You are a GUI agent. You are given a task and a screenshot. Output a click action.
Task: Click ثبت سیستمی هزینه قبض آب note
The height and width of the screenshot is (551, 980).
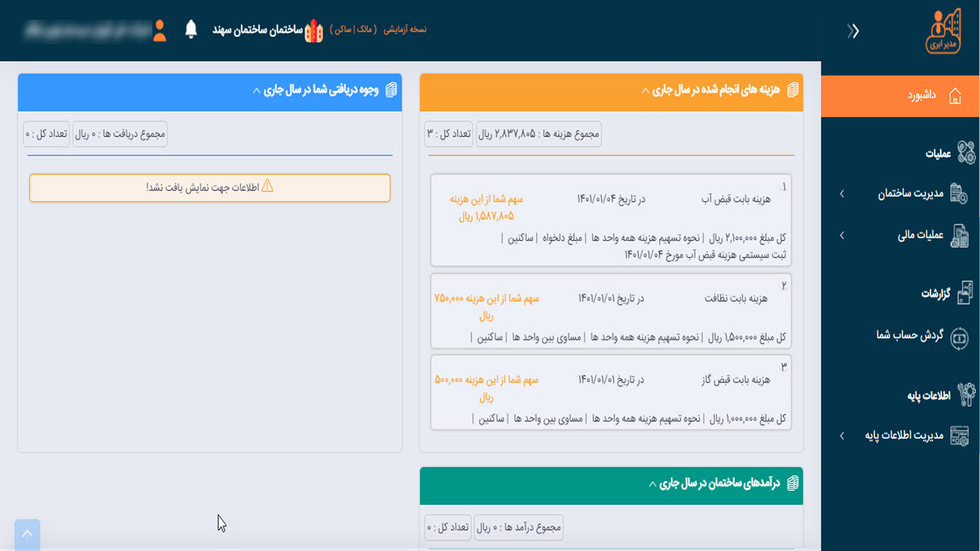click(705, 255)
